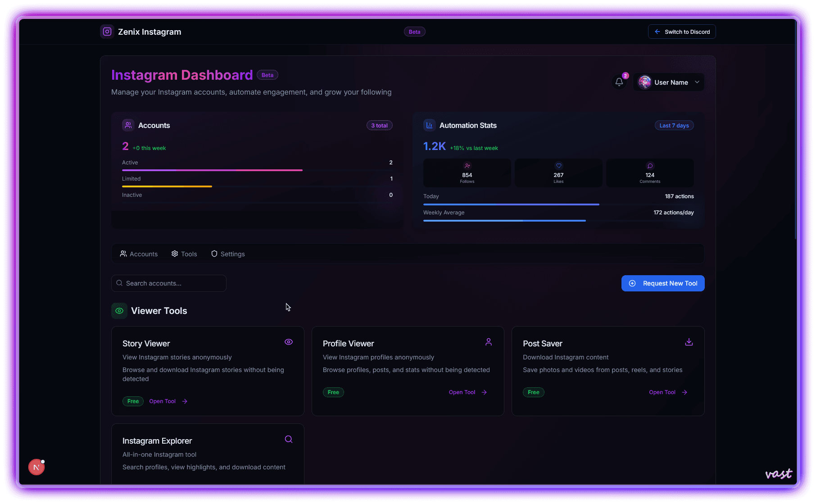The image size is (816, 504).
Task: Switch to the Accounts tab
Action: click(139, 254)
